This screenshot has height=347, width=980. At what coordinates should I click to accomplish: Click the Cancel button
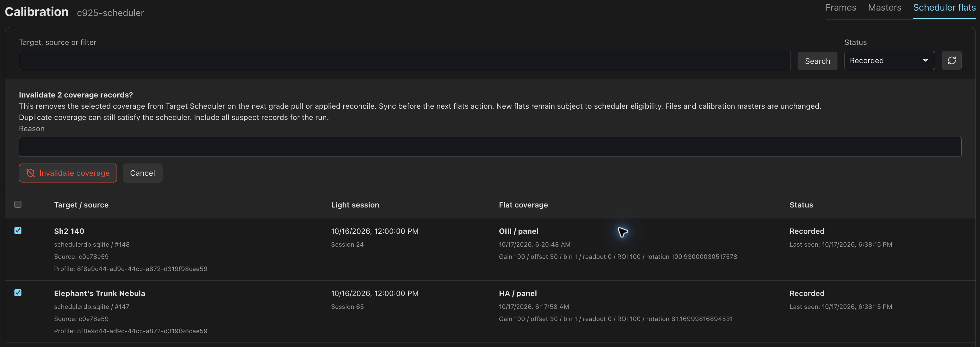(x=142, y=173)
